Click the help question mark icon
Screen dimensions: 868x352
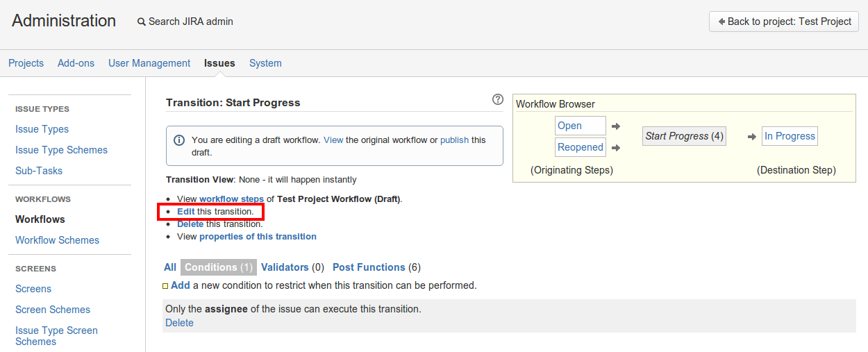click(x=497, y=99)
